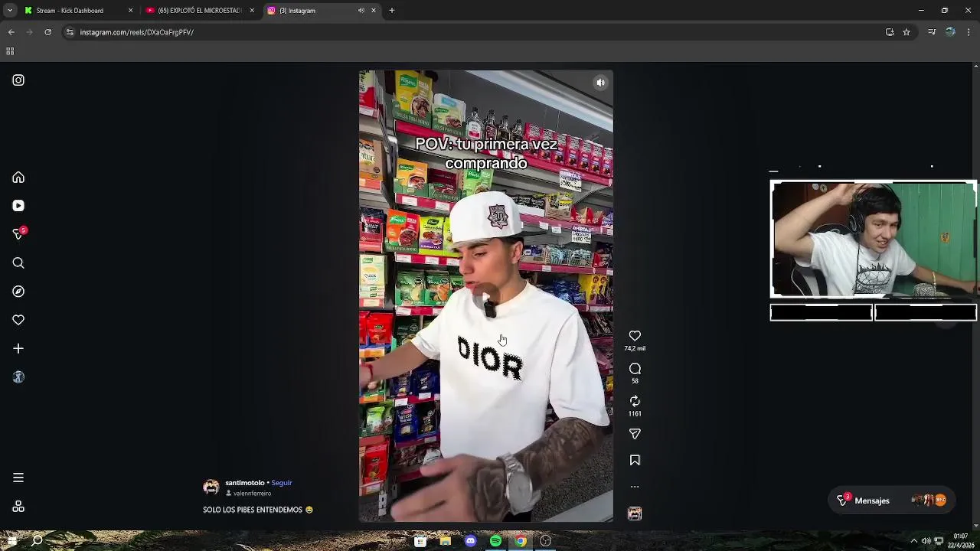Mute the Instagram tab audio indicator
The width and height of the screenshot is (980, 551).
point(361,11)
